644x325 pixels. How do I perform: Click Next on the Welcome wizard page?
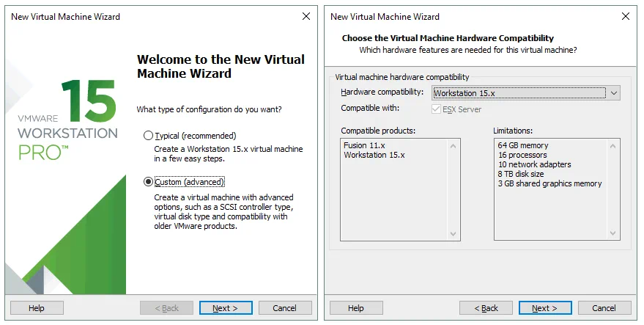pyautogui.click(x=226, y=308)
